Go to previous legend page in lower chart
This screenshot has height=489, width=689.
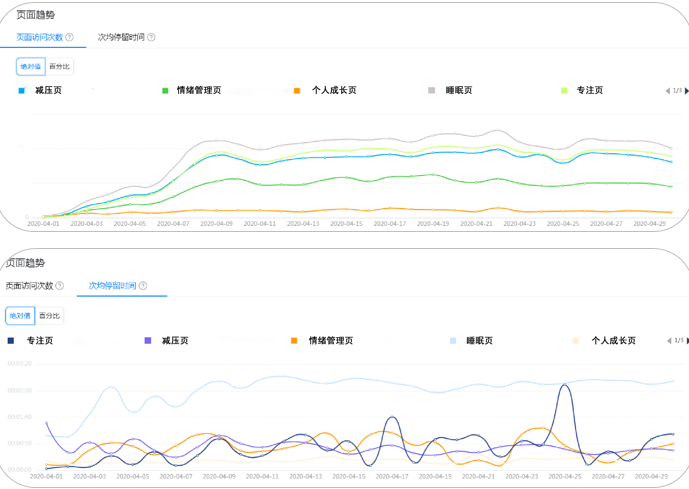pyautogui.click(x=668, y=341)
